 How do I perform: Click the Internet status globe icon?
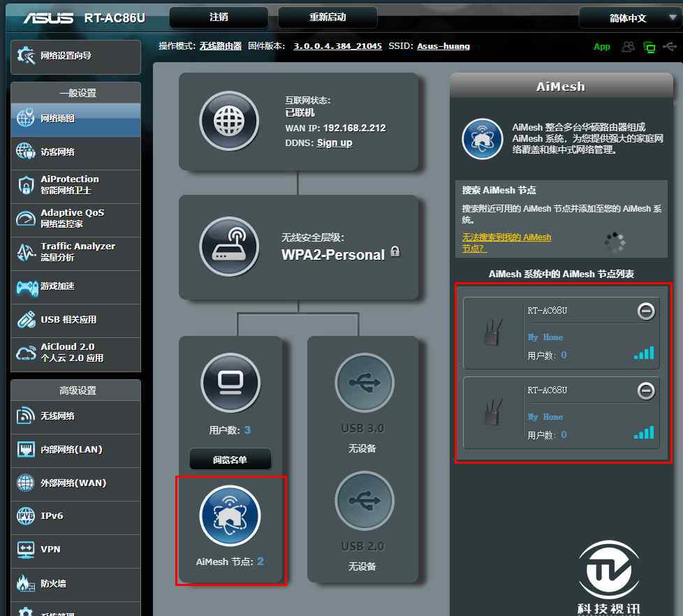tap(229, 121)
